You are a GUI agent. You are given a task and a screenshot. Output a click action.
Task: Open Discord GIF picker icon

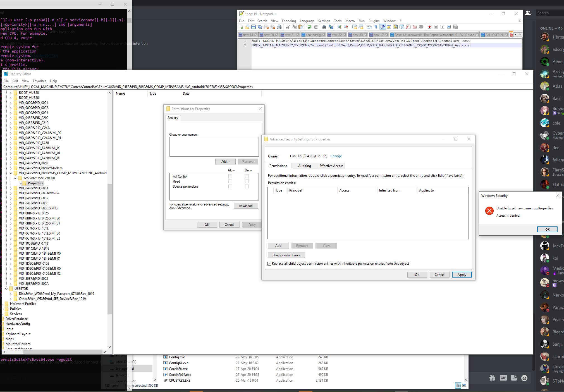503,378
